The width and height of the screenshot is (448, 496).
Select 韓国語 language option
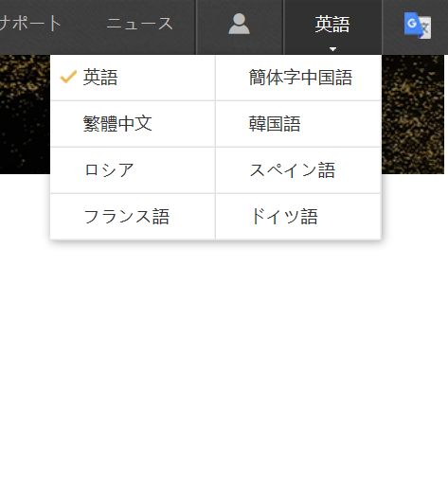(x=298, y=124)
